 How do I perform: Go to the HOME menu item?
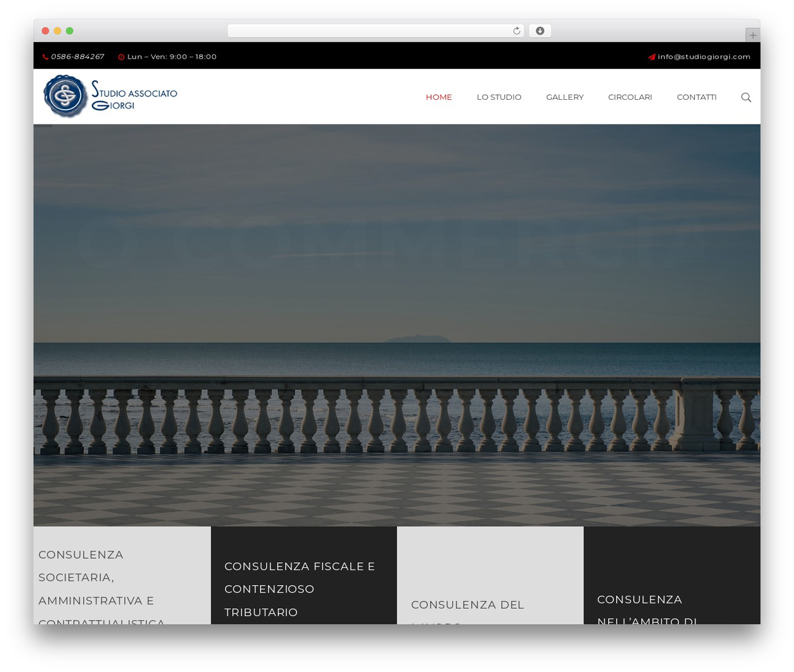[x=439, y=97]
